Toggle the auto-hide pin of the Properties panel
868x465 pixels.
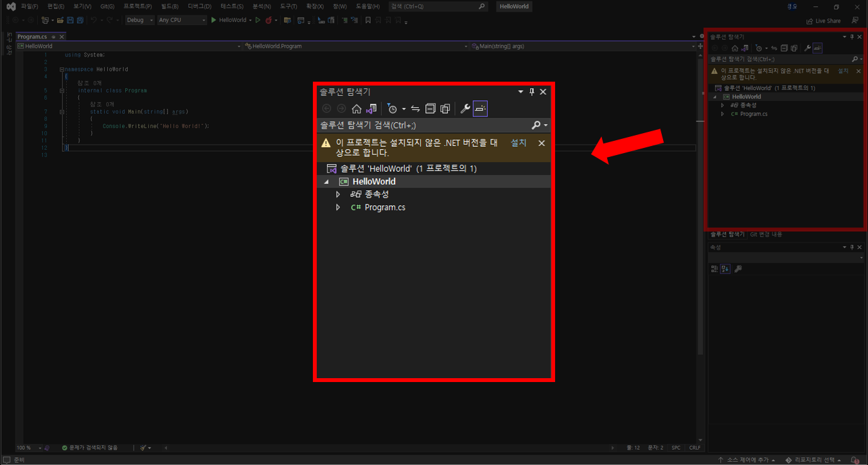point(853,247)
